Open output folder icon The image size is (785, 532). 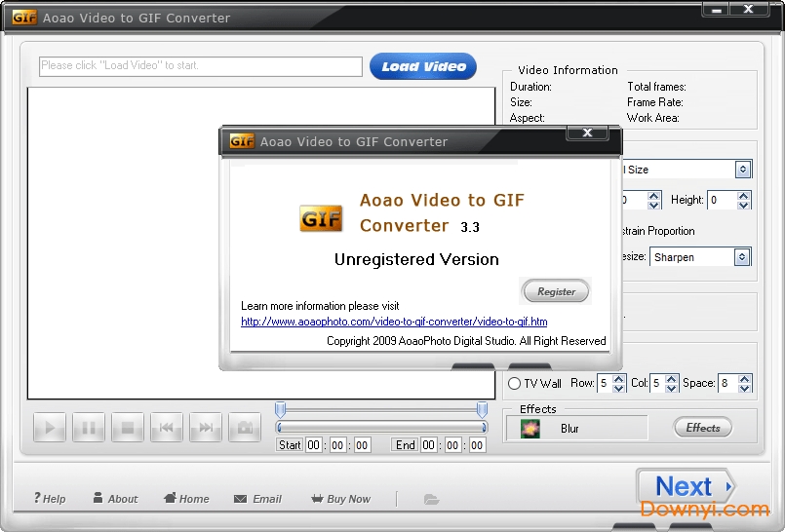coord(431,499)
